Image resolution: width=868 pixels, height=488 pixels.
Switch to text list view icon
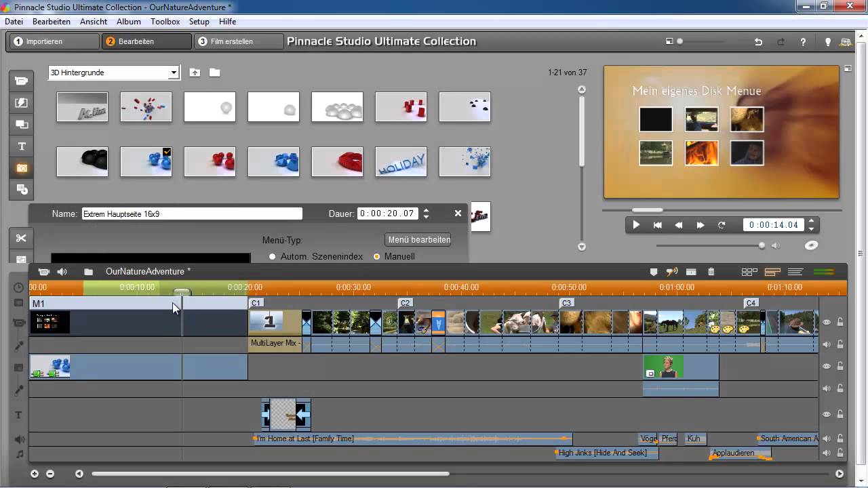pos(795,272)
